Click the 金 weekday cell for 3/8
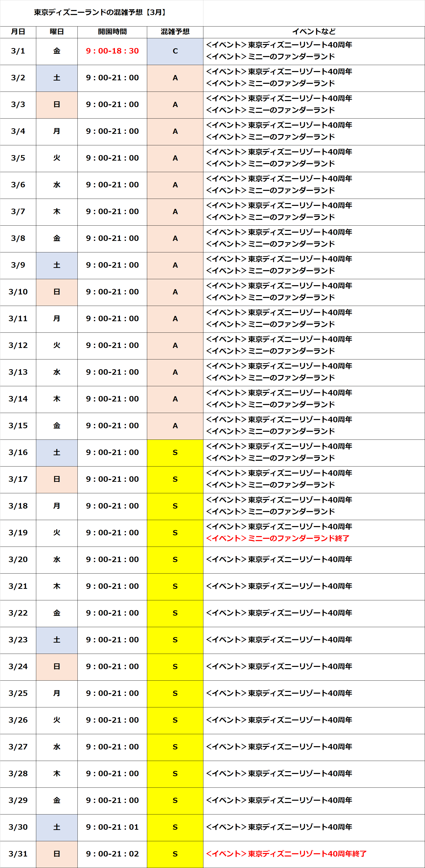This screenshot has width=425, height=868. click(57, 239)
